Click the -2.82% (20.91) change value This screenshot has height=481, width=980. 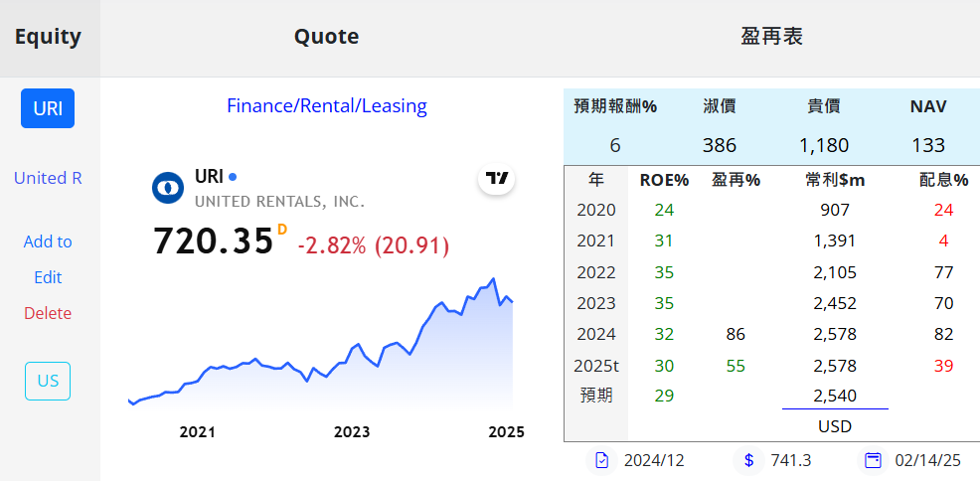point(374,246)
